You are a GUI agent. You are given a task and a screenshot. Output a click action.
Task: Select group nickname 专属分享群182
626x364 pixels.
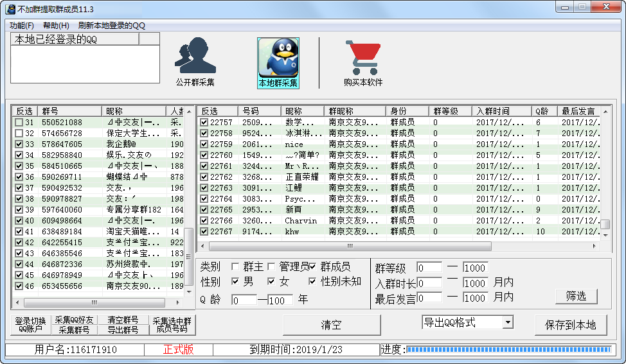click(134, 210)
